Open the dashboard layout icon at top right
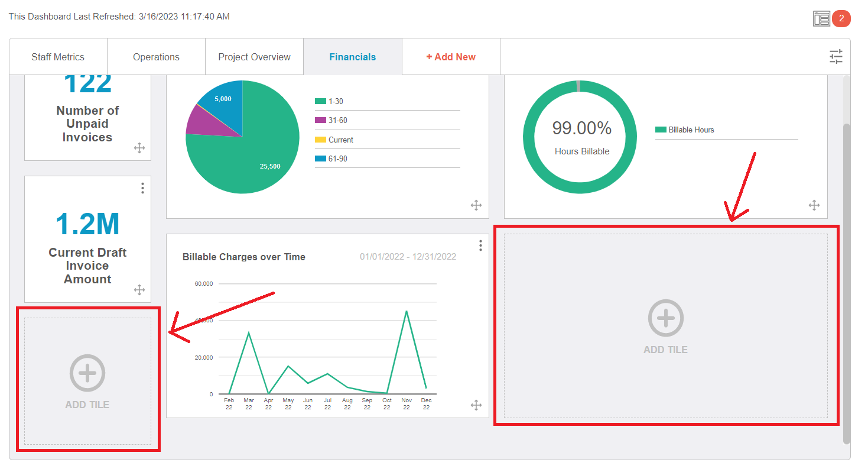The image size is (868, 472). point(821,19)
